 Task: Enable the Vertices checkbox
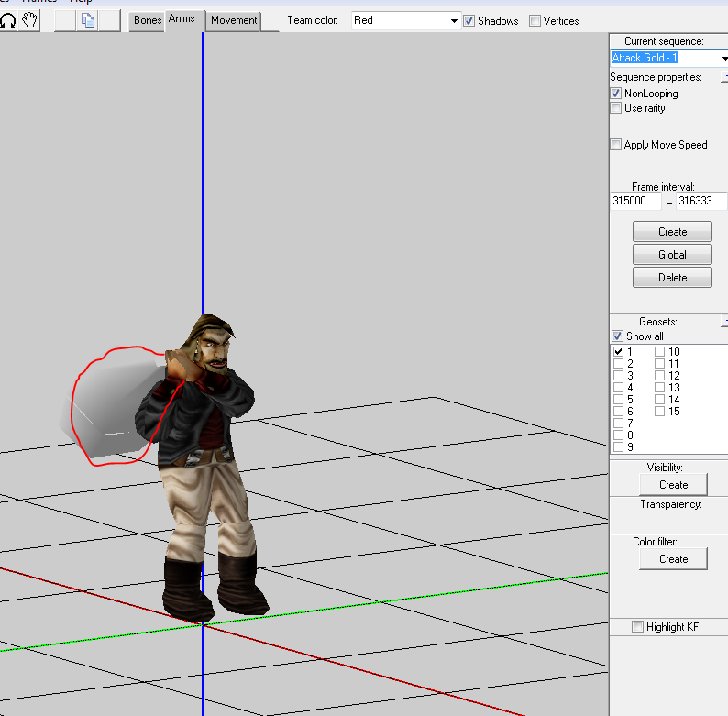tap(535, 21)
